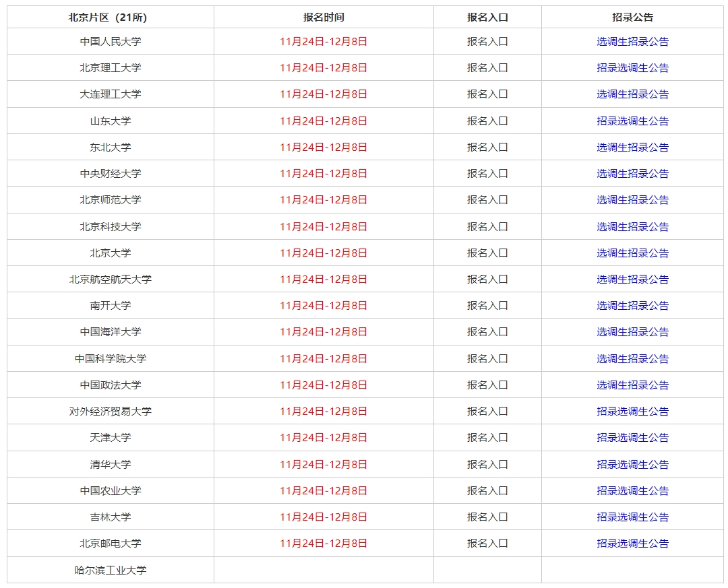Open 招录选调生公告 link for 北京邮电大学
Viewport: 728px width, 588px height.
point(632,544)
